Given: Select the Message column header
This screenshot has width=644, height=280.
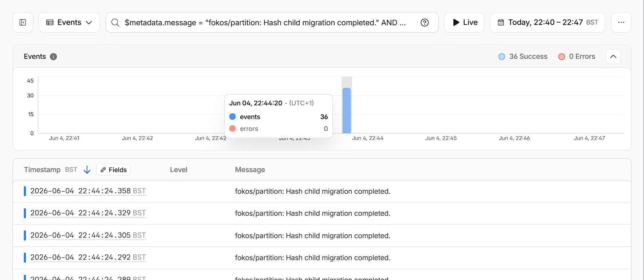Looking at the screenshot, I should coord(250,170).
